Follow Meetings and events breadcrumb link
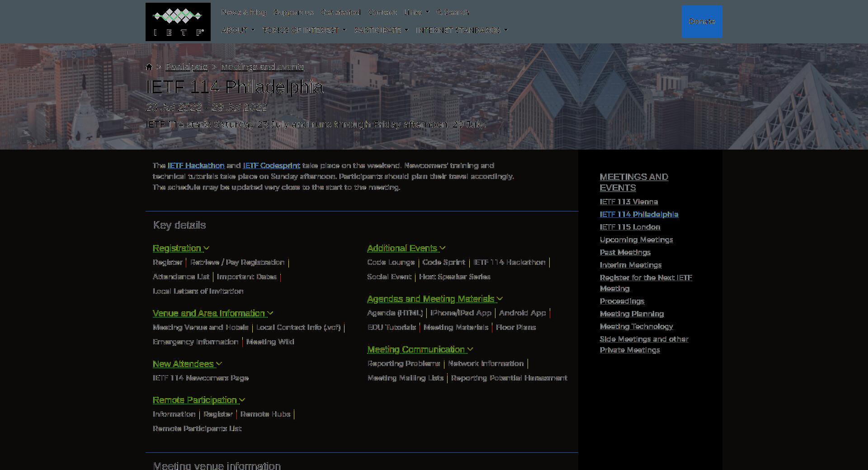This screenshot has width=868, height=470. pyautogui.click(x=262, y=67)
